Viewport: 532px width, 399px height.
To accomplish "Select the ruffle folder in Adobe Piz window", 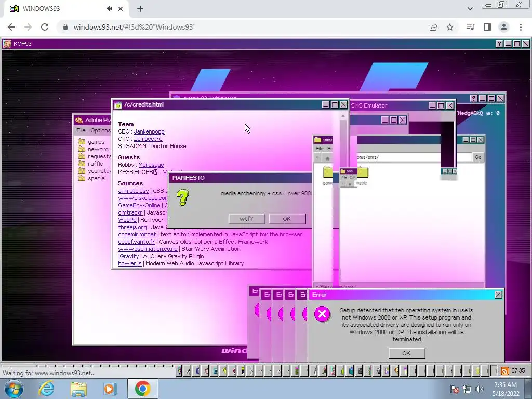I will [90, 164].
